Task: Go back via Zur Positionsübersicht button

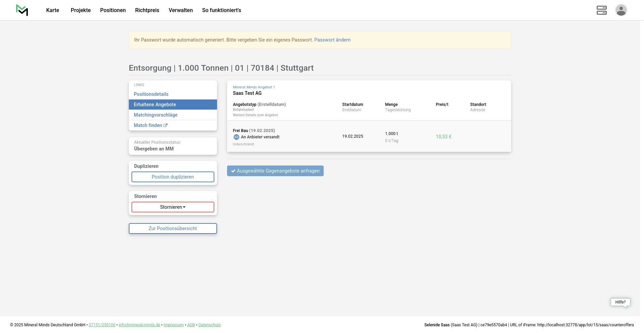Action: (173, 228)
